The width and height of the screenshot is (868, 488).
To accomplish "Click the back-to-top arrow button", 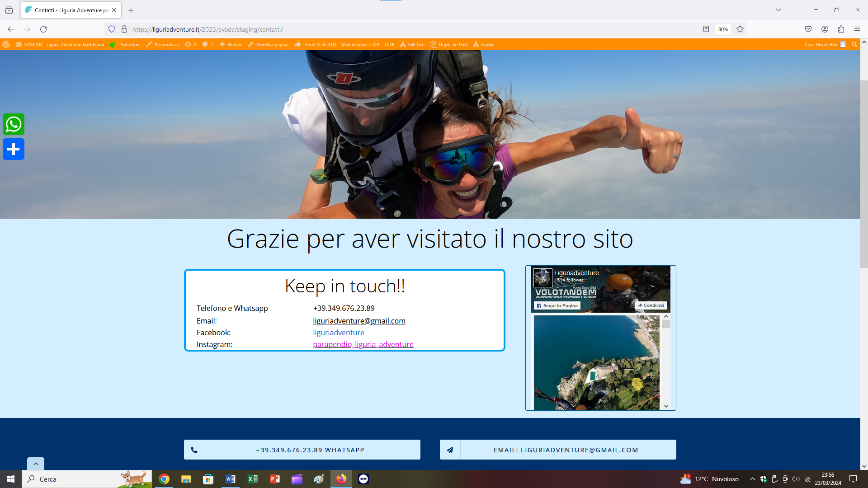I will click(36, 464).
